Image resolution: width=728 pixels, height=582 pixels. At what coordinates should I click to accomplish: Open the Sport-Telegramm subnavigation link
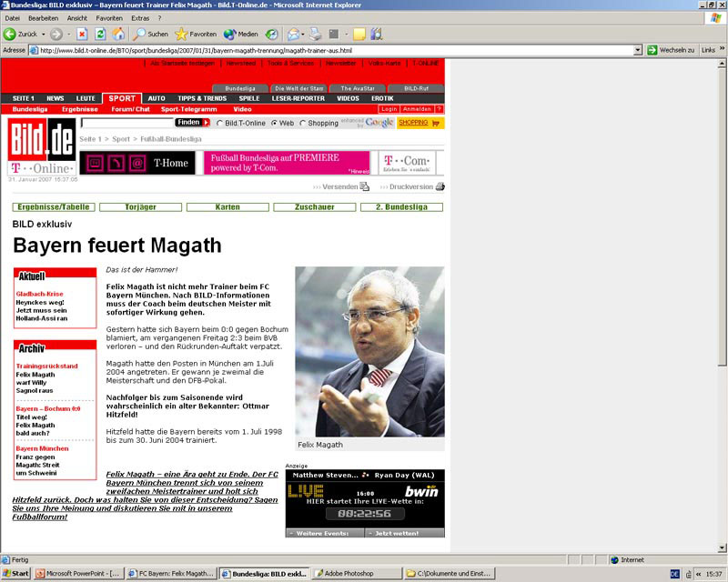tap(188, 109)
